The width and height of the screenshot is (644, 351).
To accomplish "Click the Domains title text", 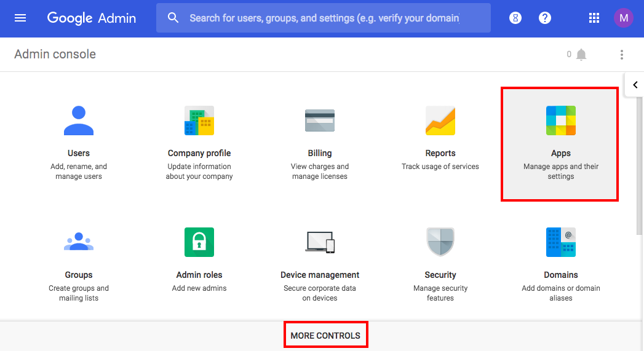I will click(560, 275).
